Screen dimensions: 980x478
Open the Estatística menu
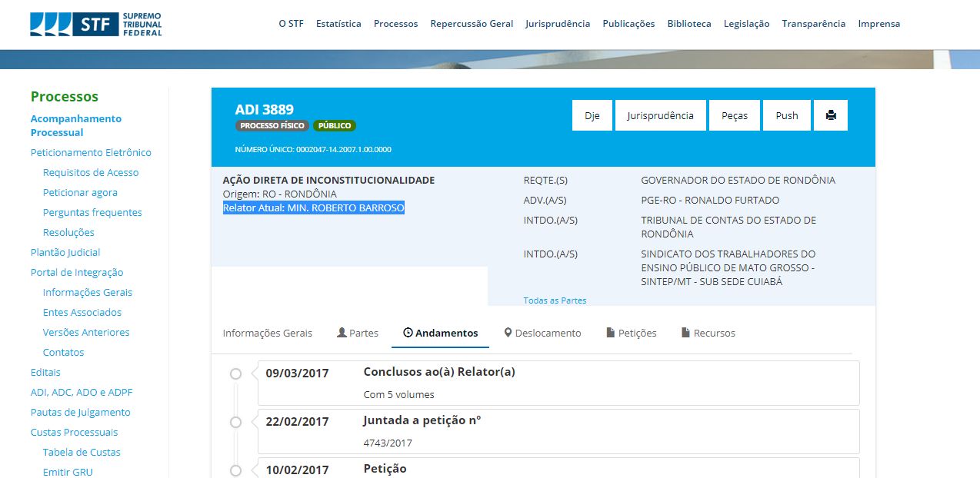tap(338, 24)
